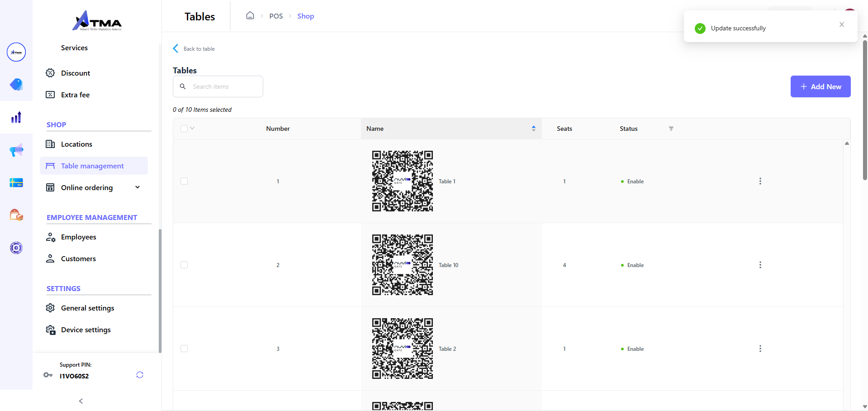Expand the Online ordering menu
The width and height of the screenshot is (868, 411).
tap(137, 187)
